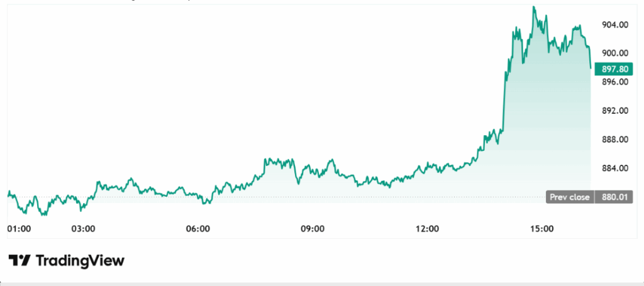Click the 904.00 price axis label

click(615, 25)
